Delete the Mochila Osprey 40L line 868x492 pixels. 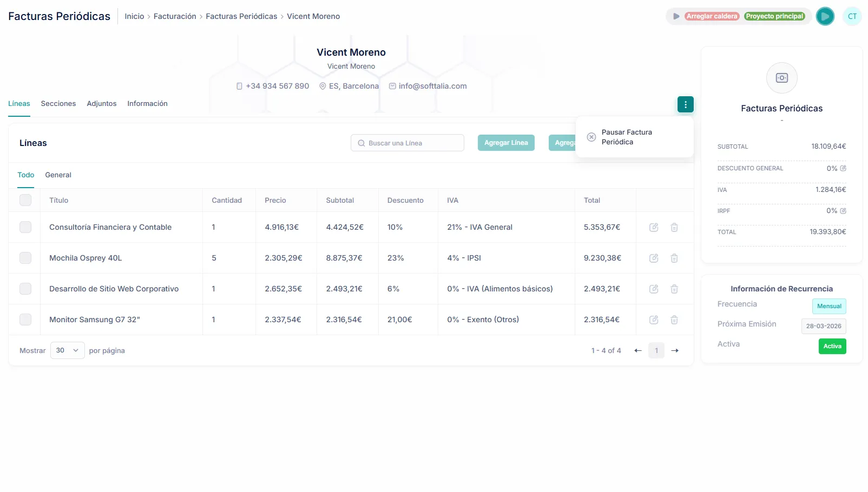point(674,258)
